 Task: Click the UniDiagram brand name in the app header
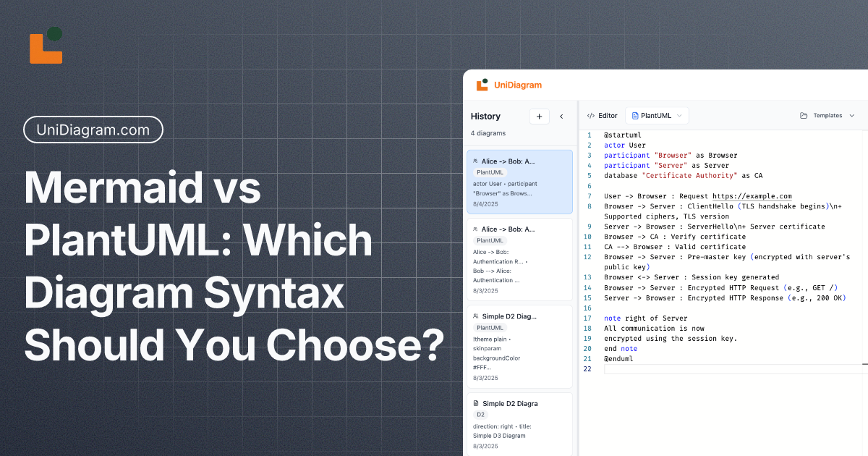518,85
